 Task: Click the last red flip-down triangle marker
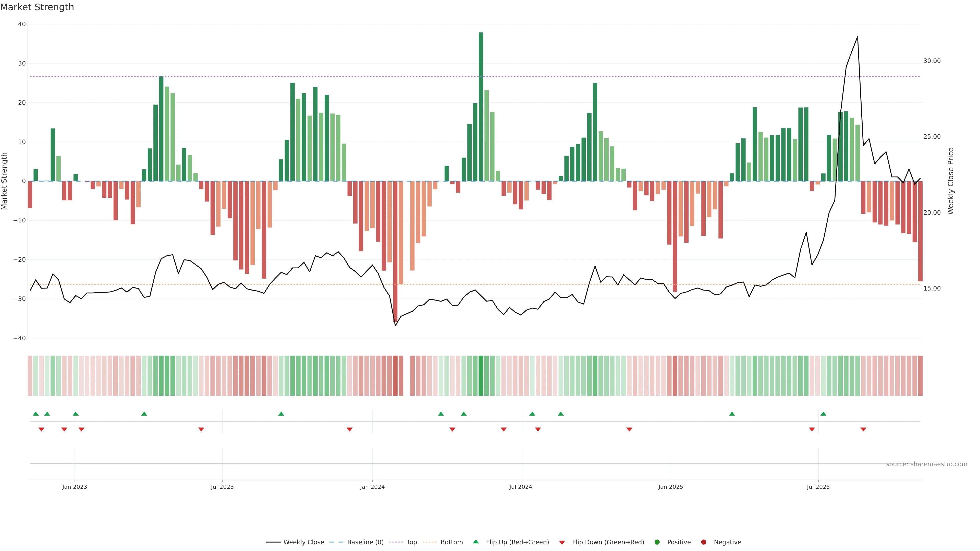coord(863,429)
